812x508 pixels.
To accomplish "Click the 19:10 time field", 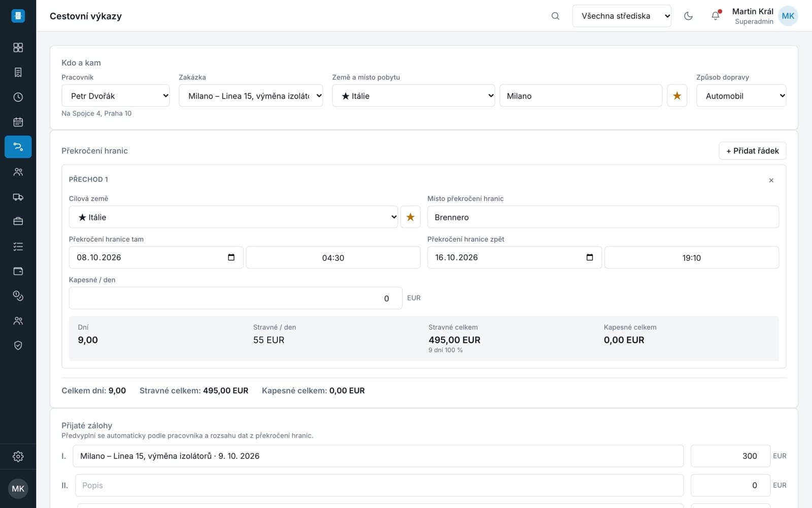I will [x=692, y=258].
